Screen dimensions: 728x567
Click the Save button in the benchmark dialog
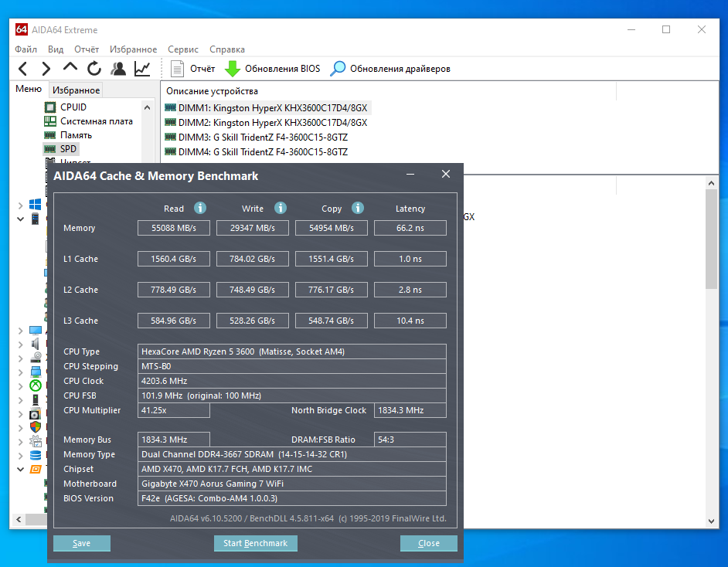coord(82,543)
